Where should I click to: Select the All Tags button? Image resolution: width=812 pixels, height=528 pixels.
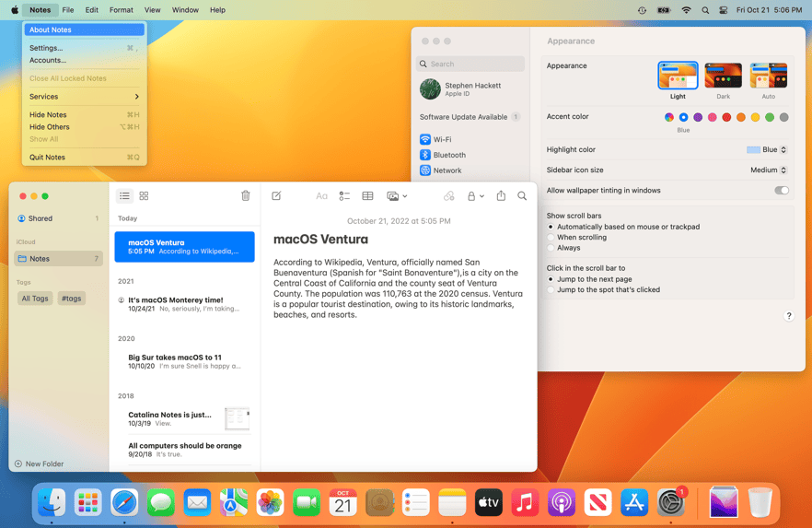tap(35, 299)
